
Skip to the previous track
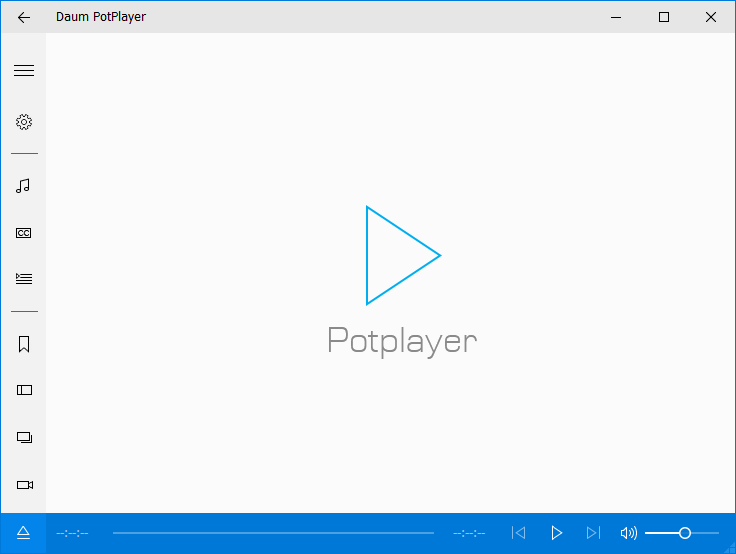(x=518, y=533)
